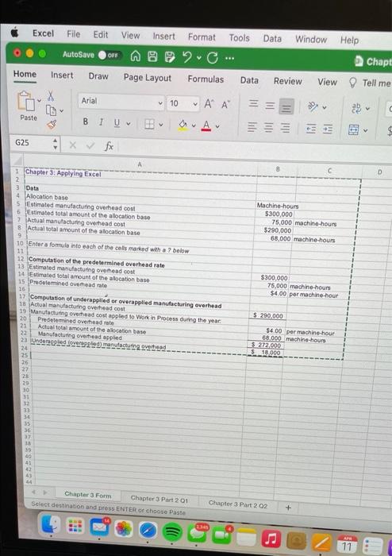Click the Merge and Center icon

[355, 130]
